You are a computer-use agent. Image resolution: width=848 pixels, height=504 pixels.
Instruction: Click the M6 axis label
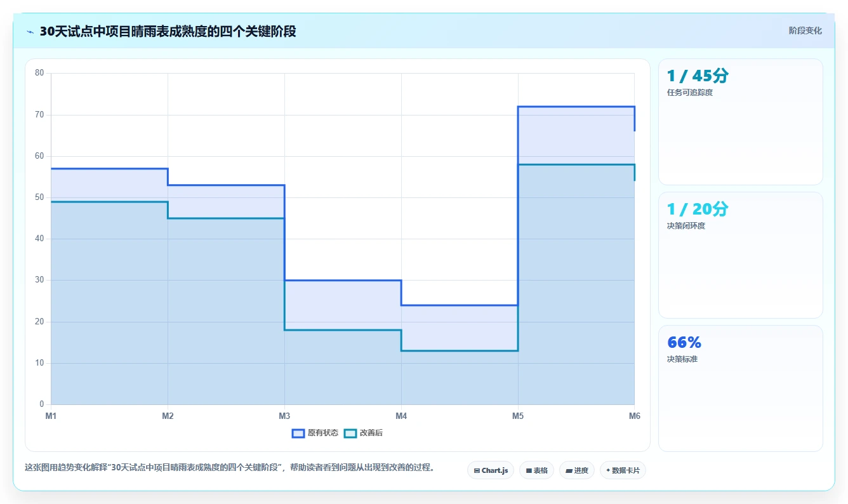pyautogui.click(x=634, y=416)
